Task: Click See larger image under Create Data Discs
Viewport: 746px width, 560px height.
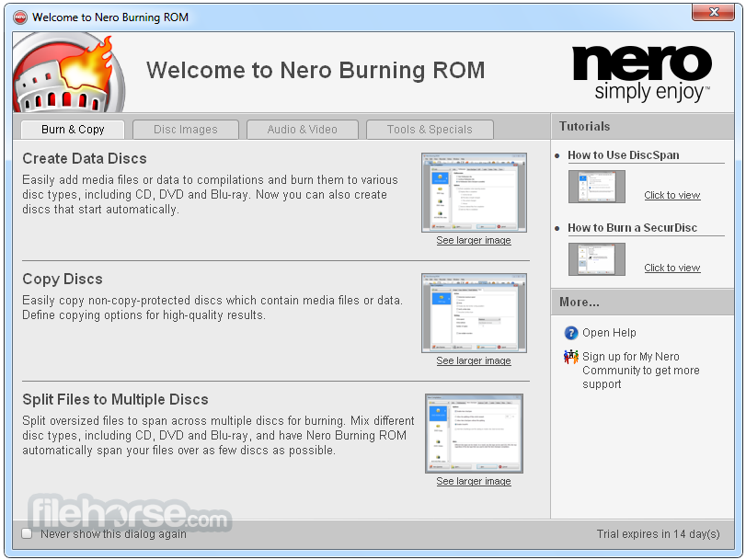Action: tap(473, 240)
